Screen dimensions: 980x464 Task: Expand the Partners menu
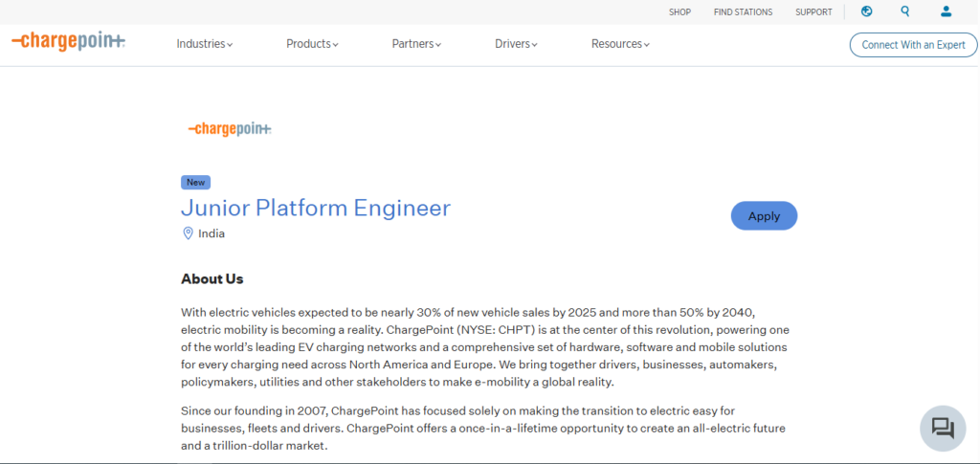(417, 44)
